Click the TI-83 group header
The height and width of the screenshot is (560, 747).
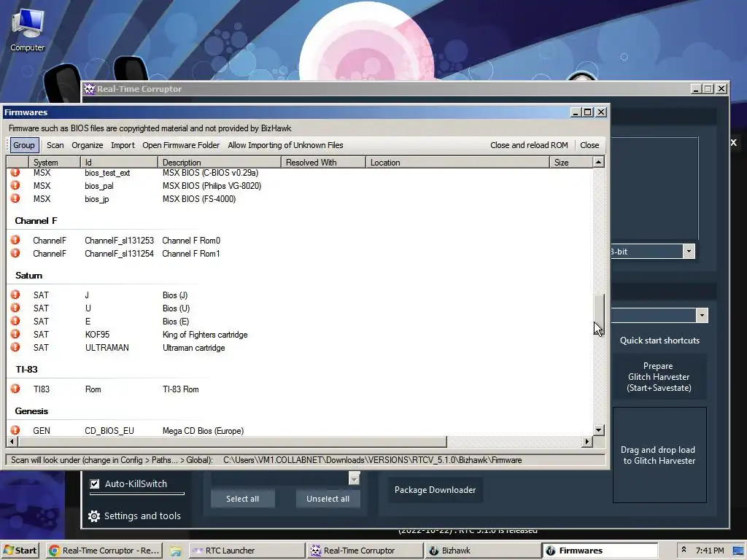(x=26, y=369)
